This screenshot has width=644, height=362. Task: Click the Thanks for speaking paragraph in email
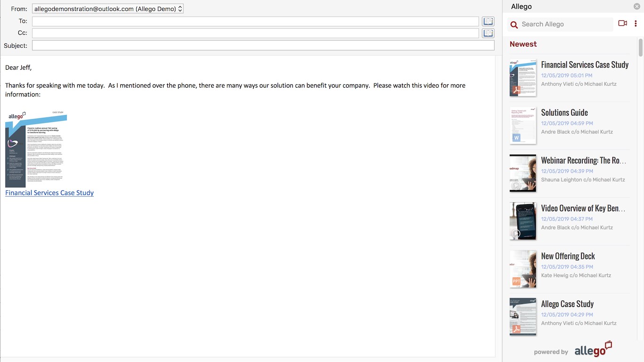click(235, 90)
